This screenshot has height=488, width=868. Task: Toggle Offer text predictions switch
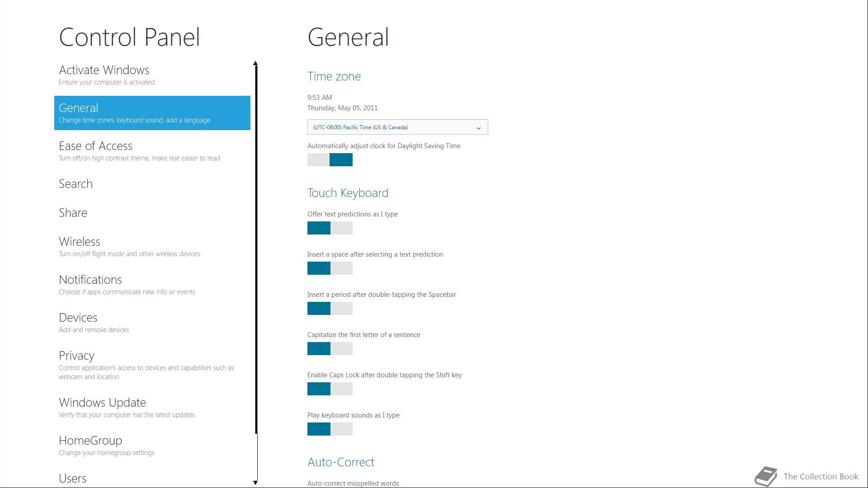pos(330,228)
